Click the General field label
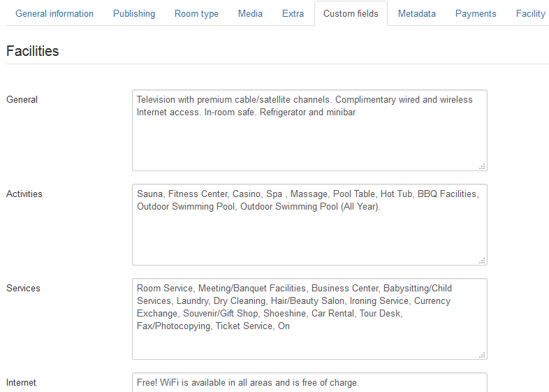This screenshot has height=392, width=549. [22, 100]
